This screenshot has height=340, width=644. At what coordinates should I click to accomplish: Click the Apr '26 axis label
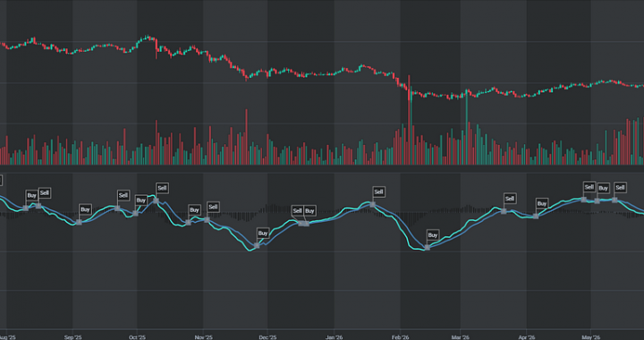click(x=527, y=337)
